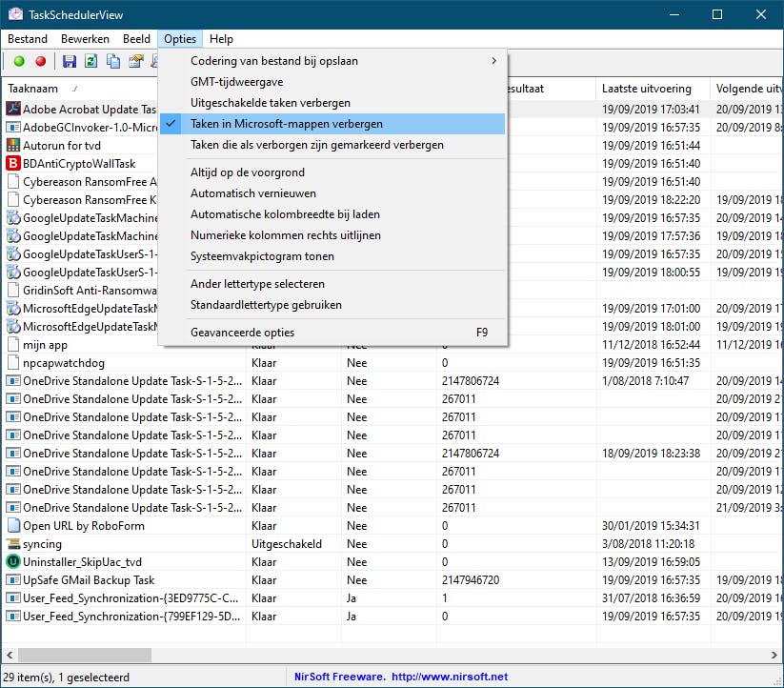Click the AdobeGCInvoker-1.0 task icon
Viewport: 784px width, 688px height.
click(13, 127)
